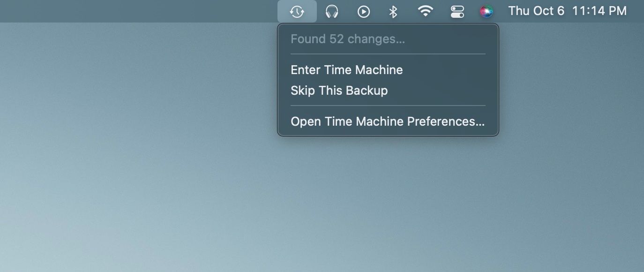Click the Time Machine menu bar icon
644x272 pixels.
coord(297,11)
